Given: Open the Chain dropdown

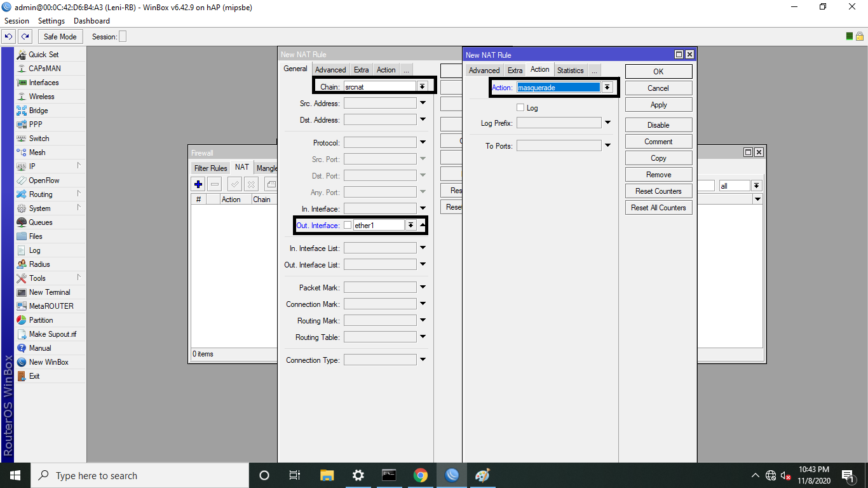Looking at the screenshot, I should pyautogui.click(x=423, y=86).
